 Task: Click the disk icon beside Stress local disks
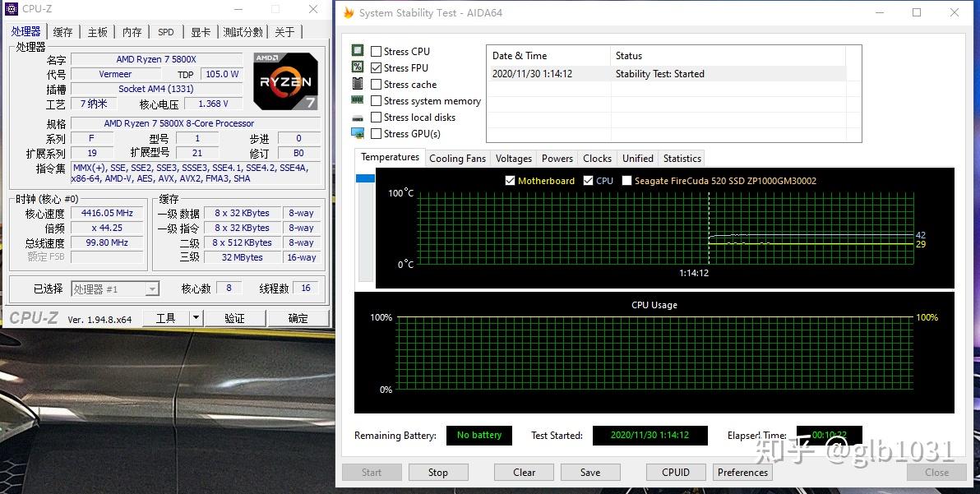[x=357, y=117]
